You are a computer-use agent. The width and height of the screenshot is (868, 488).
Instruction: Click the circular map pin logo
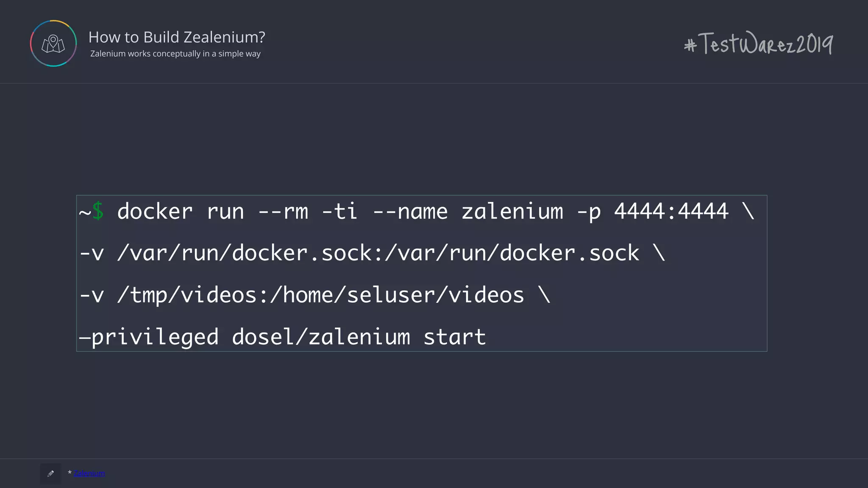point(53,43)
